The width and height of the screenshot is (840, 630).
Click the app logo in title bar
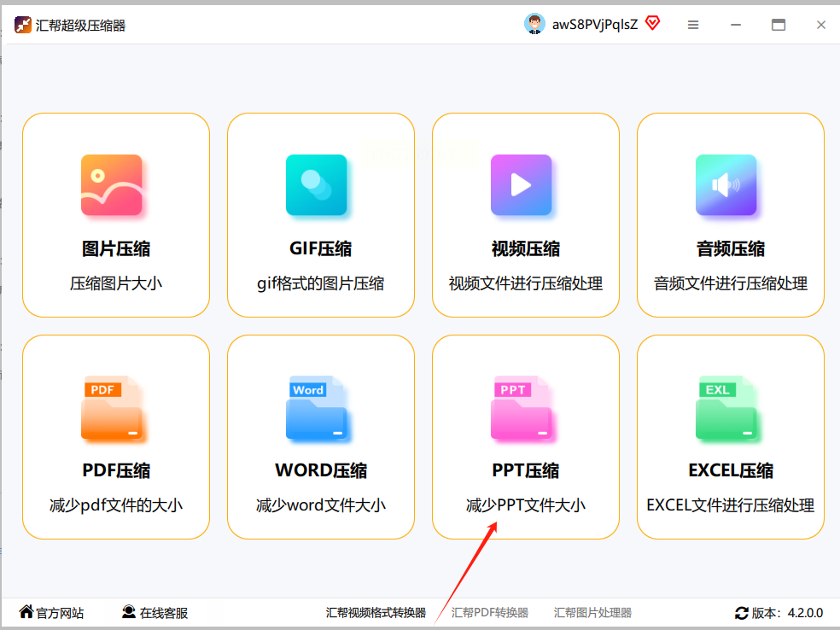tap(22, 25)
